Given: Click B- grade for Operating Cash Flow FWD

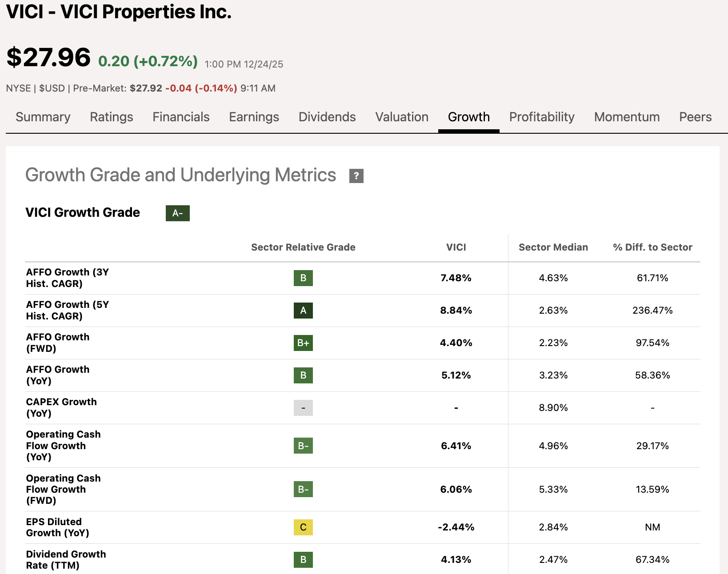Looking at the screenshot, I should (x=303, y=489).
